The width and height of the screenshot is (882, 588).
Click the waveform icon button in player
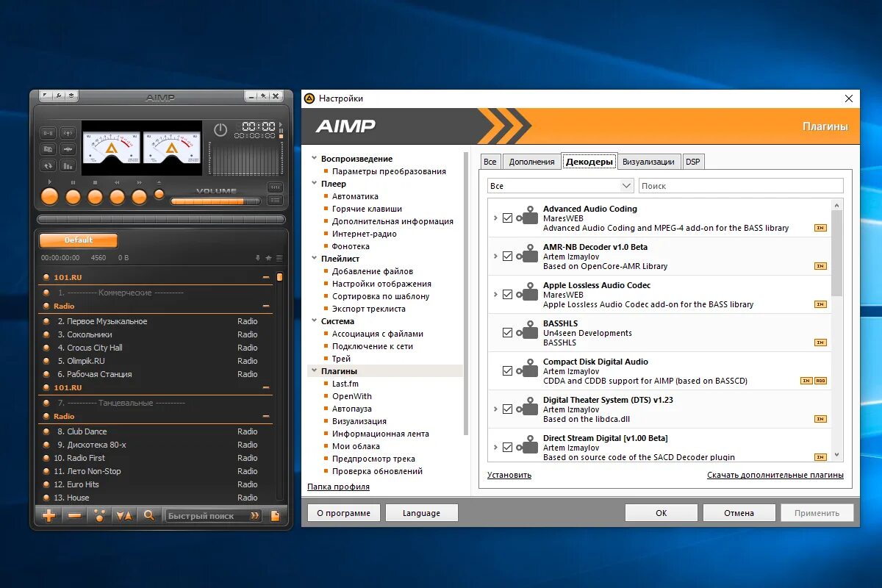pyautogui.click(x=68, y=149)
